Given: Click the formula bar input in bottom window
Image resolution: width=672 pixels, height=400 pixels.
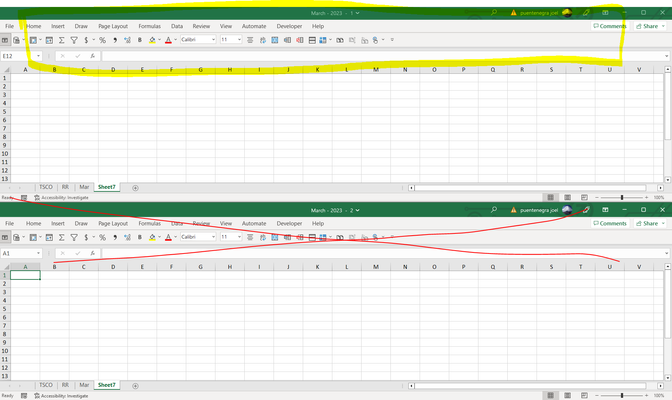Looking at the screenshot, I should point(384,253).
